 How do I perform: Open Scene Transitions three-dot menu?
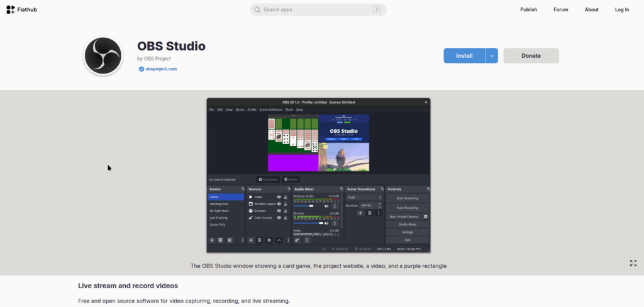click(x=379, y=213)
